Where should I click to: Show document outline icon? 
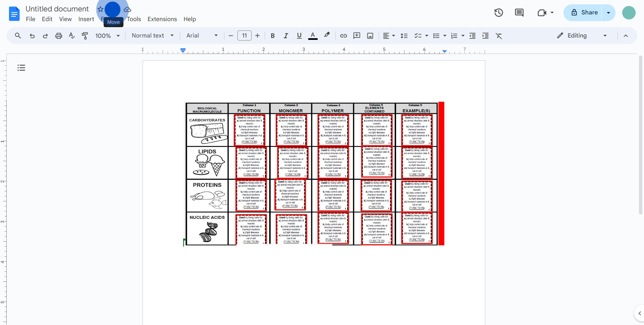[x=21, y=68]
